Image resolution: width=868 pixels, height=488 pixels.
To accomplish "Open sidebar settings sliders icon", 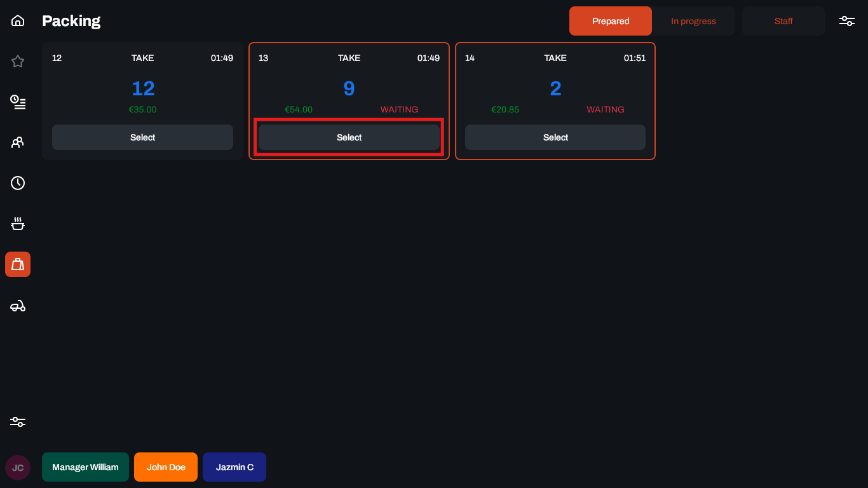I will tap(18, 422).
